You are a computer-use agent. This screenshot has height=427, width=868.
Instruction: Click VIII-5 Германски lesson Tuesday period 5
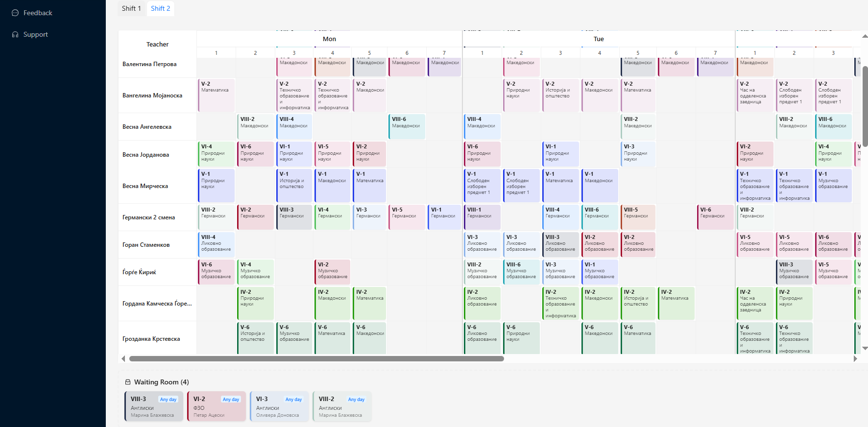(x=638, y=217)
